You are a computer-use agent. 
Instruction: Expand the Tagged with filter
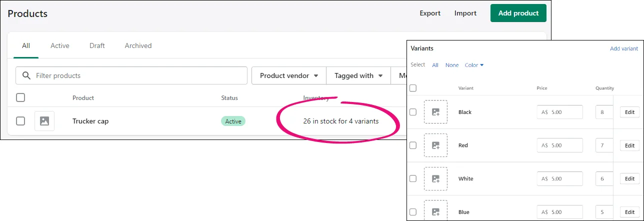pos(358,75)
